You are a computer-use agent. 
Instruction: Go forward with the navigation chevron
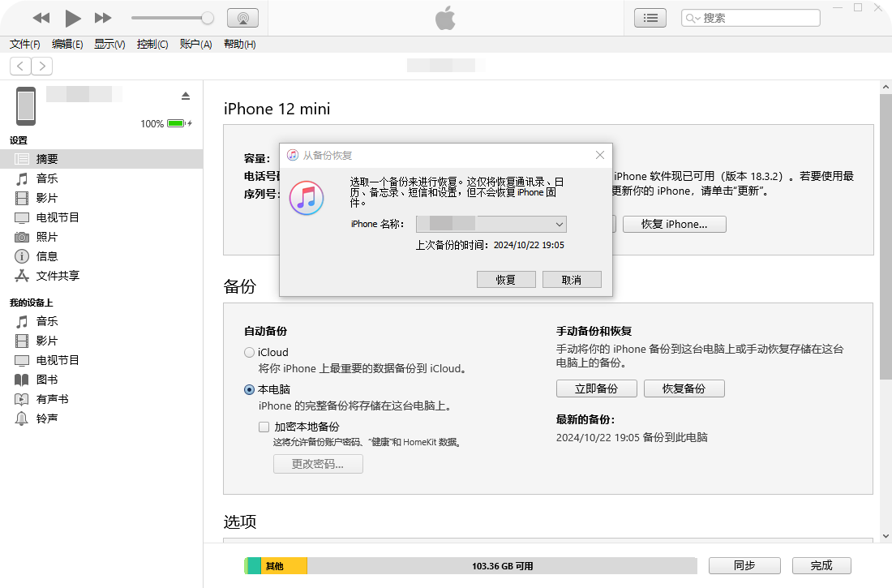[42, 67]
